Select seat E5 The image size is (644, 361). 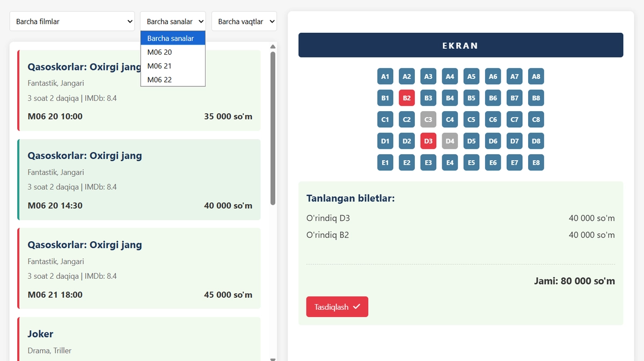[x=471, y=163]
